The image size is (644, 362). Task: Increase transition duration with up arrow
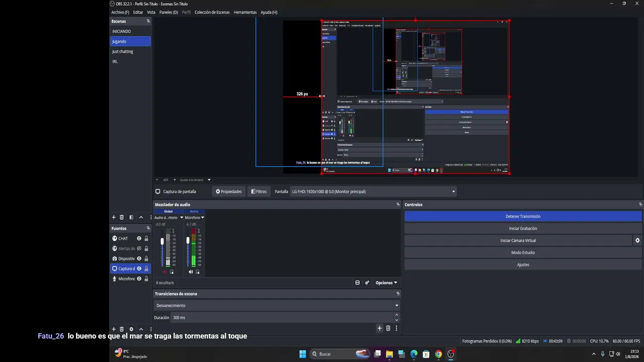[396, 315]
